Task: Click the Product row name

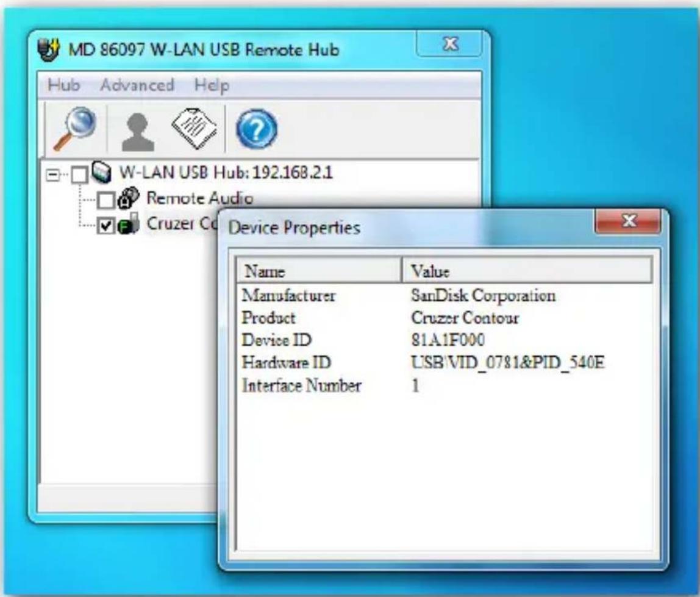Action: click(268, 318)
